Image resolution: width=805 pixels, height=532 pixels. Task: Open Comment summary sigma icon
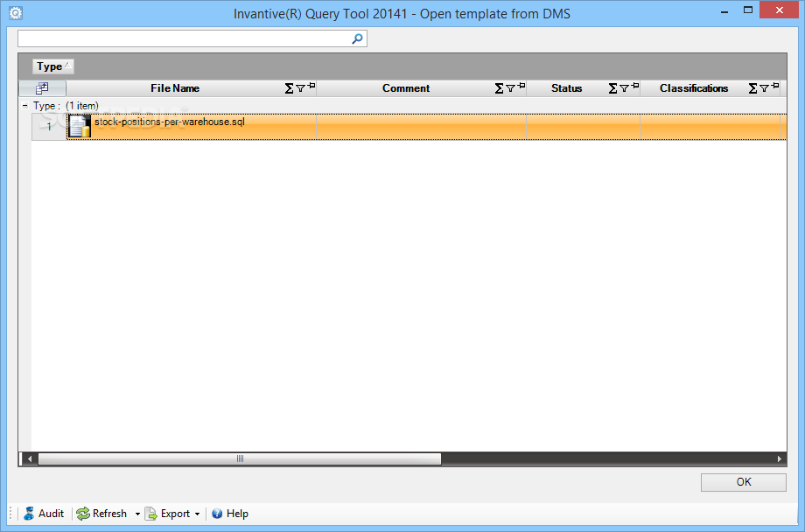(499, 88)
